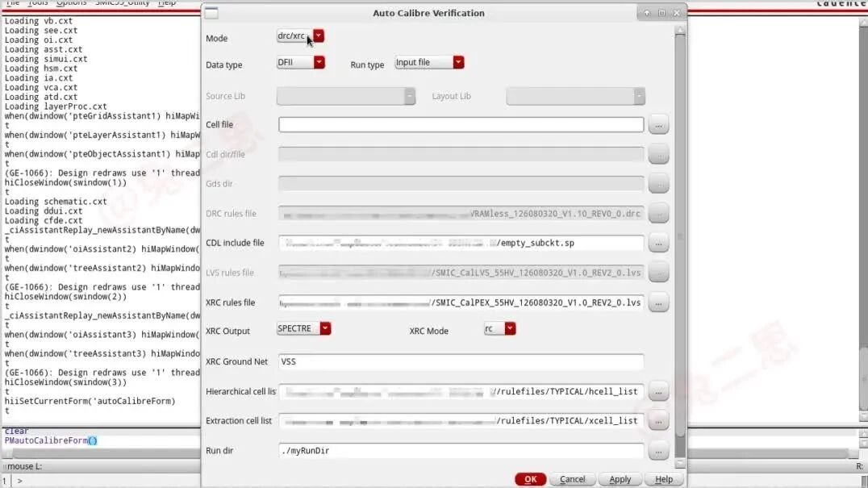Click the window menu icon in dialog title bar

pyautogui.click(x=211, y=13)
